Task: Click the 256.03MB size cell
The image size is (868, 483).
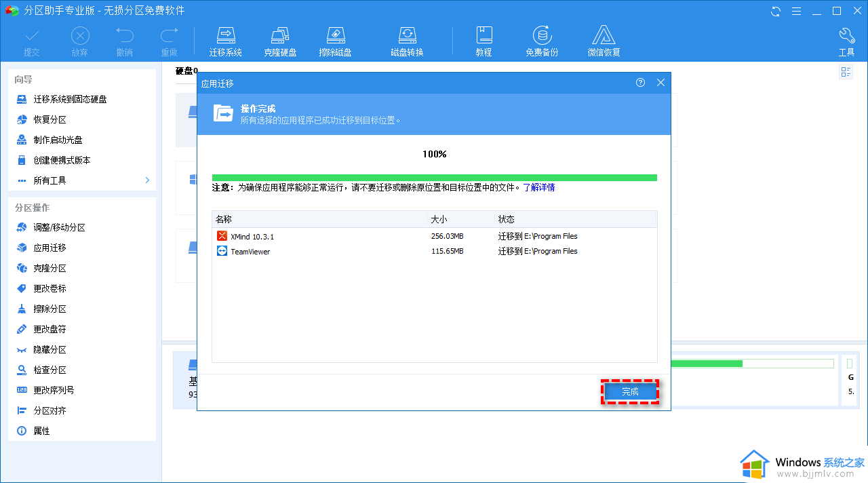Action: click(x=447, y=236)
